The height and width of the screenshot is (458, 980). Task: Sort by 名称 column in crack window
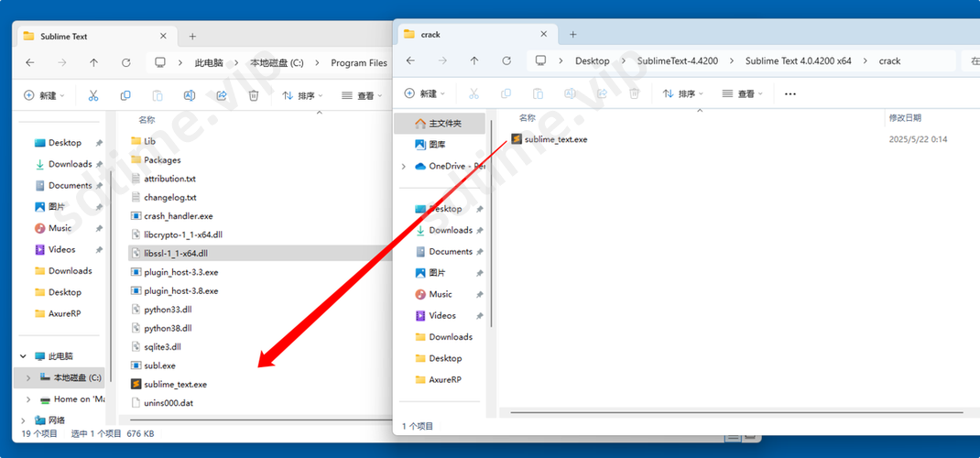pos(528,117)
